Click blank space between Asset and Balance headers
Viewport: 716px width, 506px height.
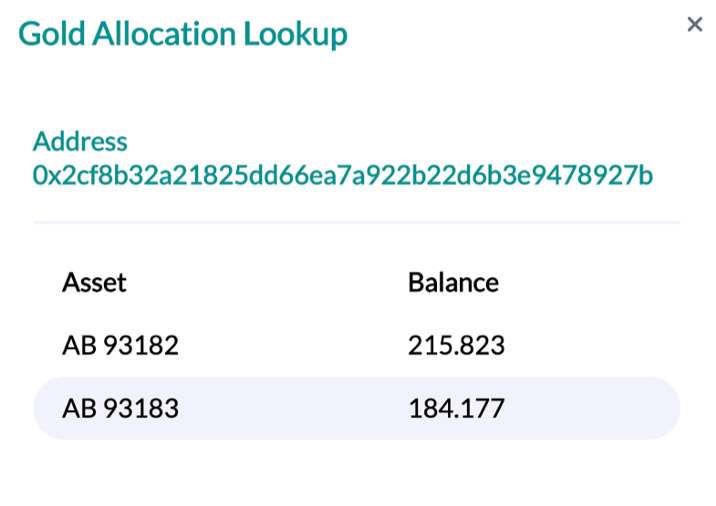(x=265, y=283)
